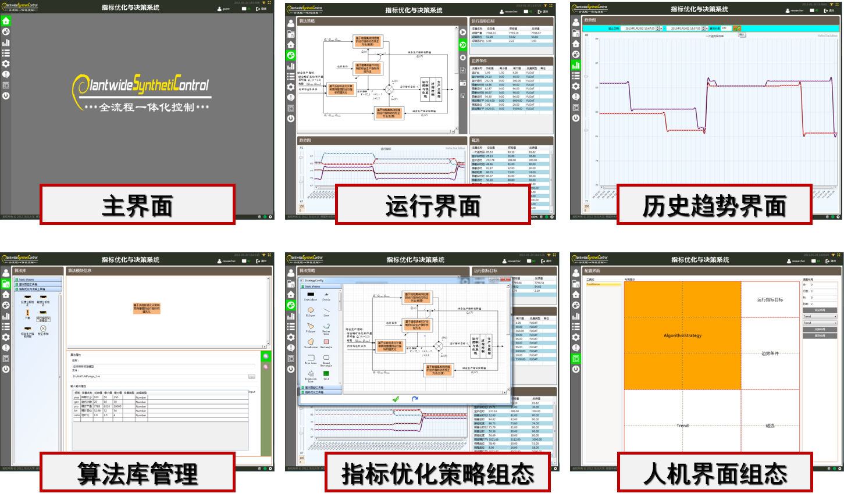Select the StaticRect shape in the StrategyConfig palette
Viewport: 844px width, 504px height.
[311, 295]
